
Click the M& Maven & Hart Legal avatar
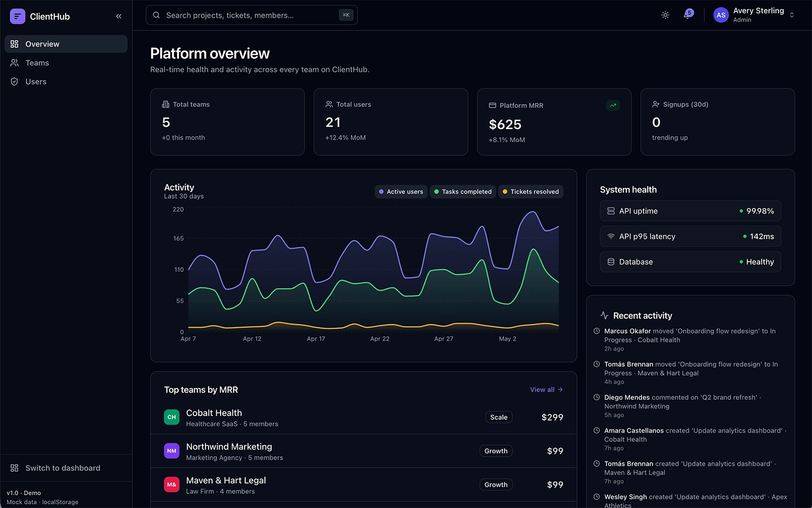coord(172,485)
